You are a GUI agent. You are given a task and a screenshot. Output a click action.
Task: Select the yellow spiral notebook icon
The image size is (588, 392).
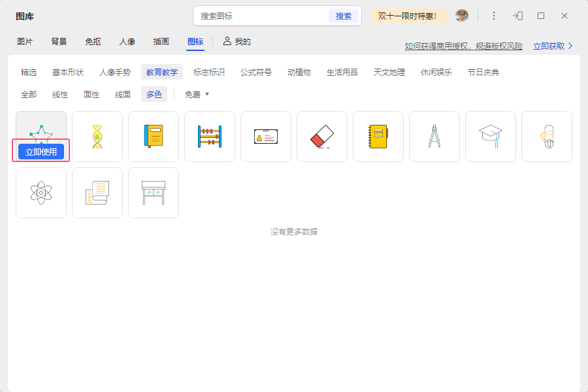[378, 137]
